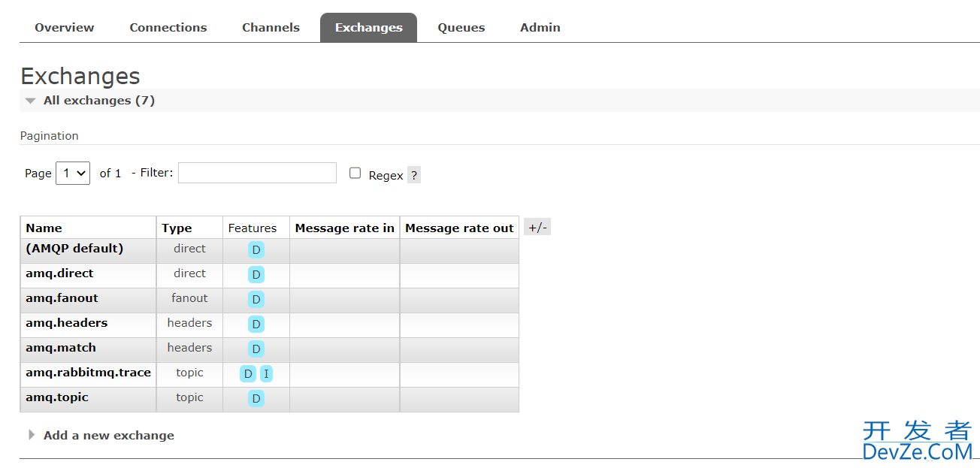Click the headers type of amq.headers
This screenshot has height=468, width=980.
point(189,322)
